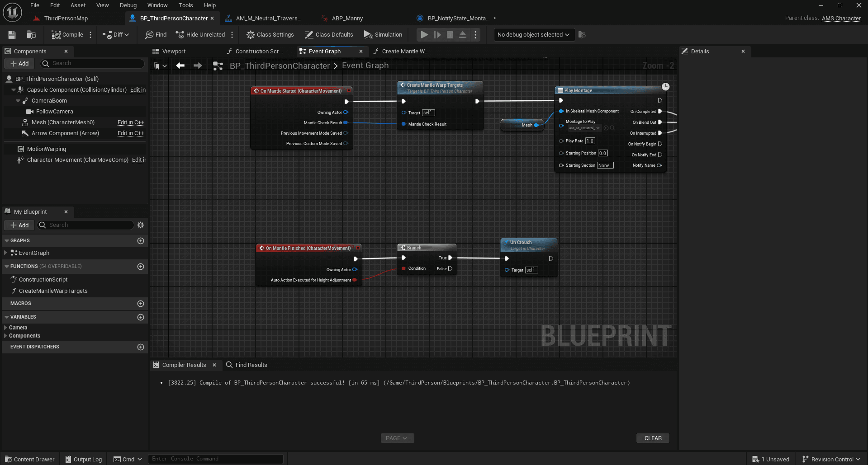Add new event dispatcher plus icon
This screenshot has height=465, width=868.
[141, 347]
